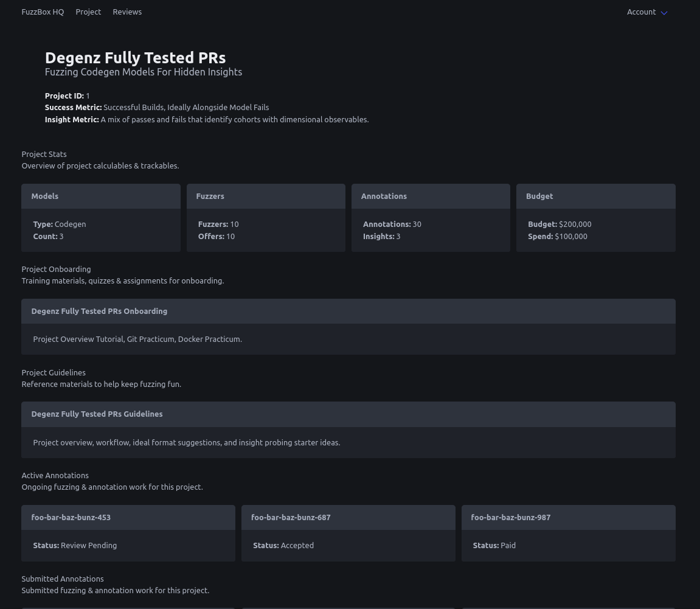
Task: Open the Reviews nav item
Action: click(x=127, y=12)
